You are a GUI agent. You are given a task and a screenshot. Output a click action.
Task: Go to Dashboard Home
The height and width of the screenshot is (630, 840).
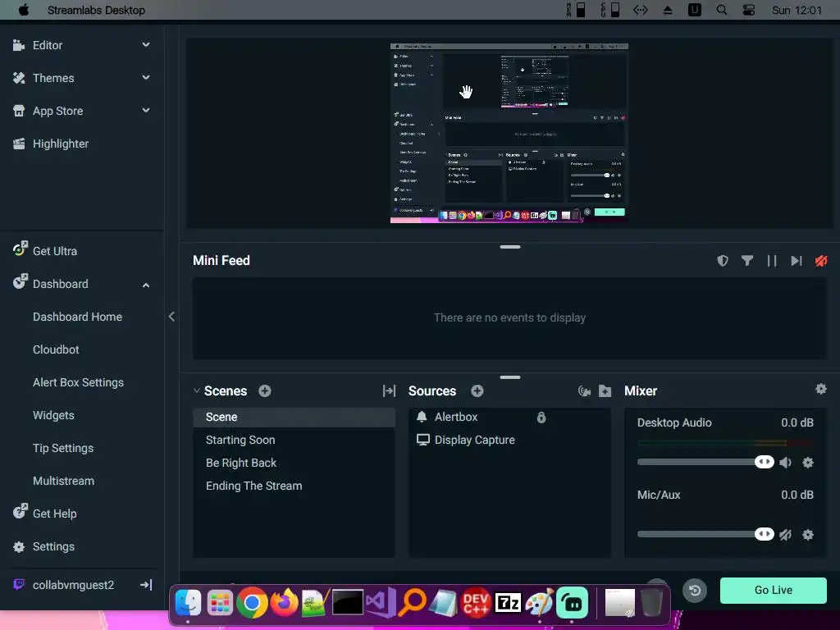pyautogui.click(x=77, y=317)
